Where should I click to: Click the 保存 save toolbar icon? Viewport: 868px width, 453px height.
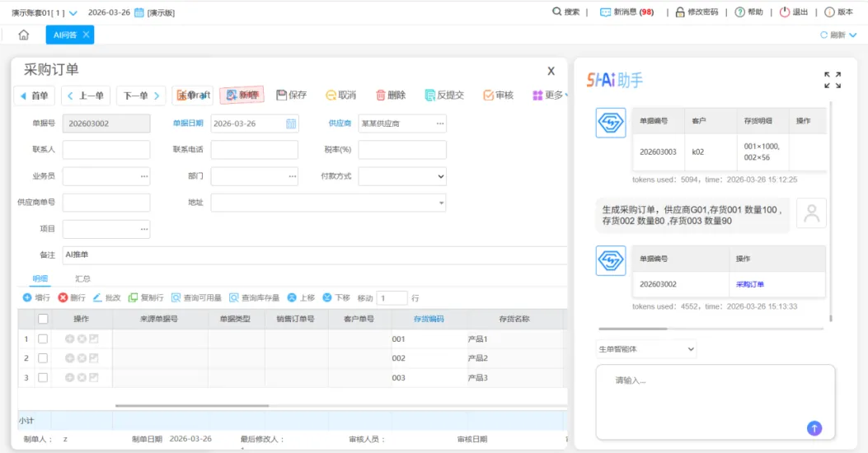(282, 96)
